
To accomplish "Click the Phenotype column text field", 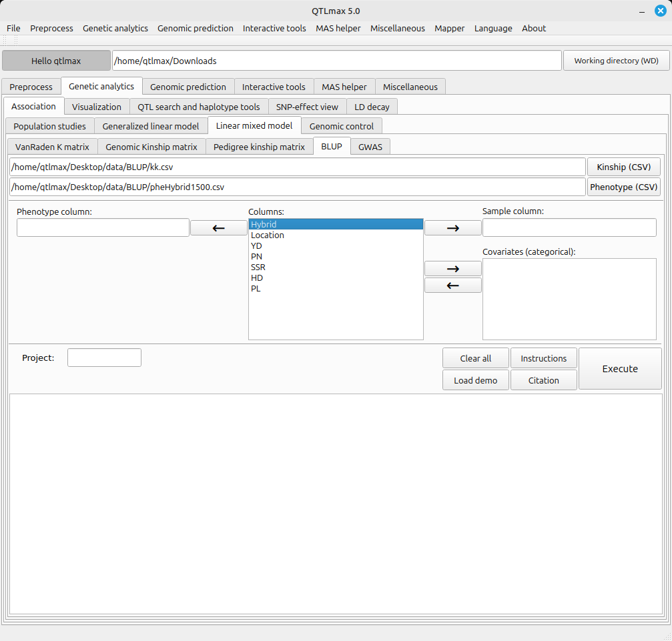I will pyautogui.click(x=103, y=227).
